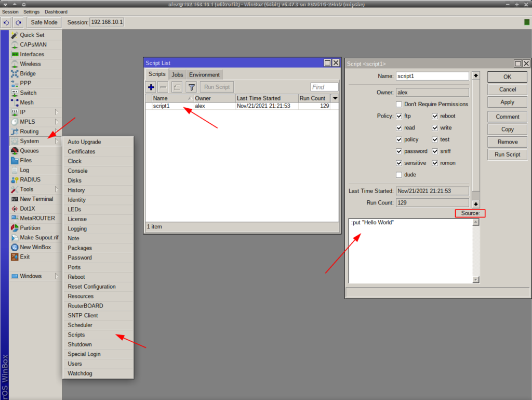This screenshot has width=532, height=400.
Task: Open the filter funnel in Script List
Action: (191, 87)
